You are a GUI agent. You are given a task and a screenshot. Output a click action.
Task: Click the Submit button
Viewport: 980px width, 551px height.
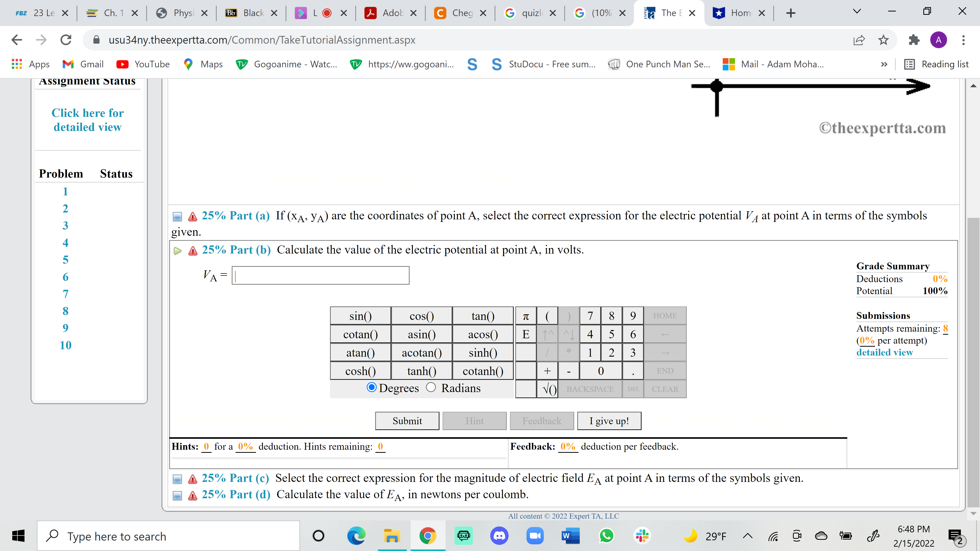[x=407, y=421]
